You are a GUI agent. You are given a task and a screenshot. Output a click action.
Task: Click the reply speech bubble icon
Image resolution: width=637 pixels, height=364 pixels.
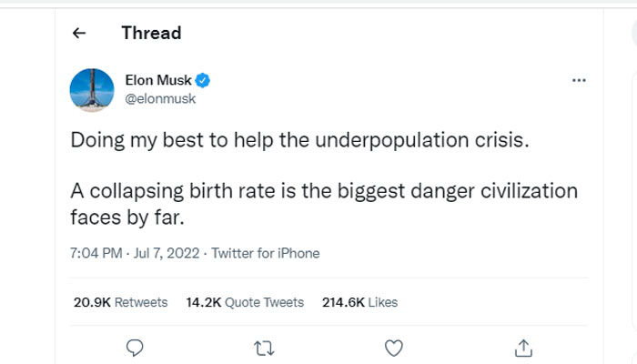coord(134,347)
